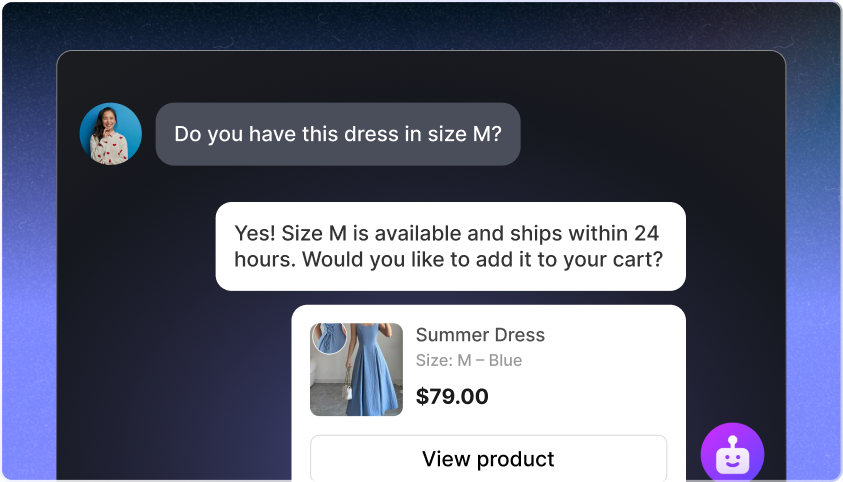Open the Summer Dress product thumbnail
843x482 pixels.
(x=357, y=369)
